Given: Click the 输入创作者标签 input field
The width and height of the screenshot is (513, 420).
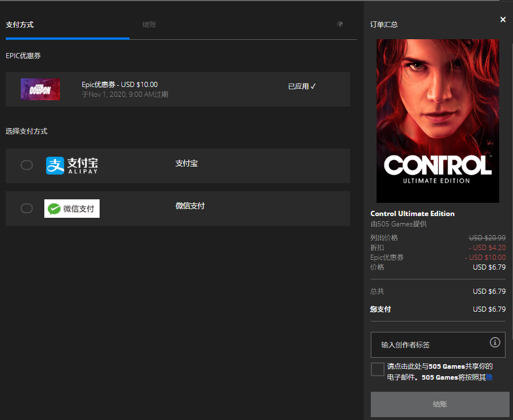Looking at the screenshot, I should click(438, 345).
